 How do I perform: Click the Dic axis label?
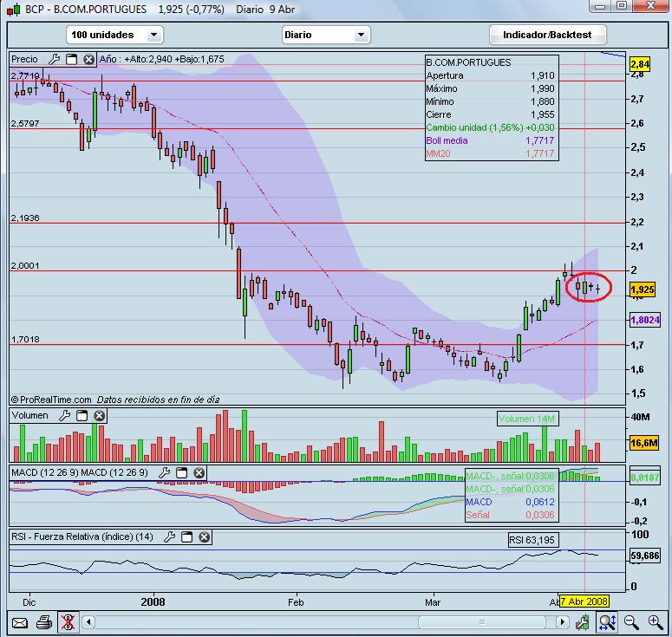(29, 602)
